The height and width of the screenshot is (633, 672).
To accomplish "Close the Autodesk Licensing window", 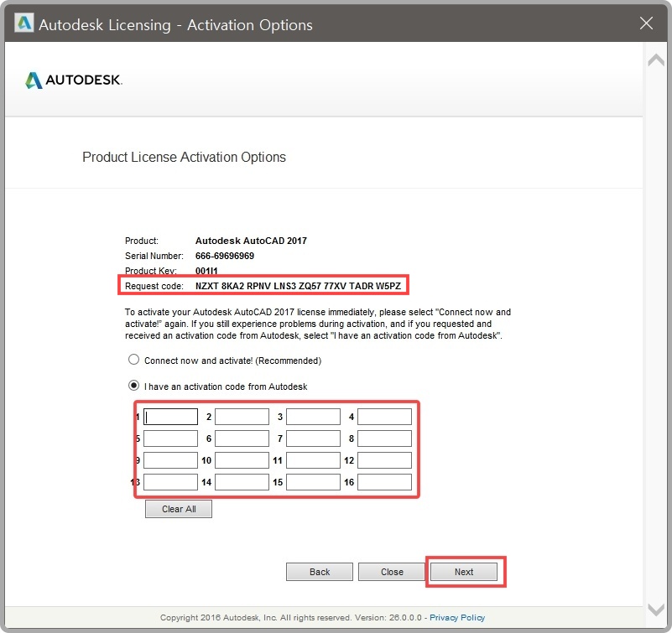I will pos(646,23).
